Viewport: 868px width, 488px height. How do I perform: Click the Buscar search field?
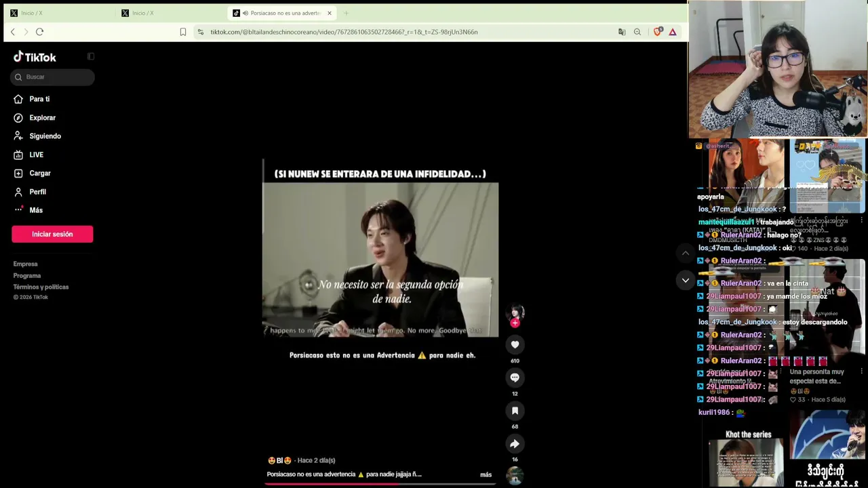[52, 77]
